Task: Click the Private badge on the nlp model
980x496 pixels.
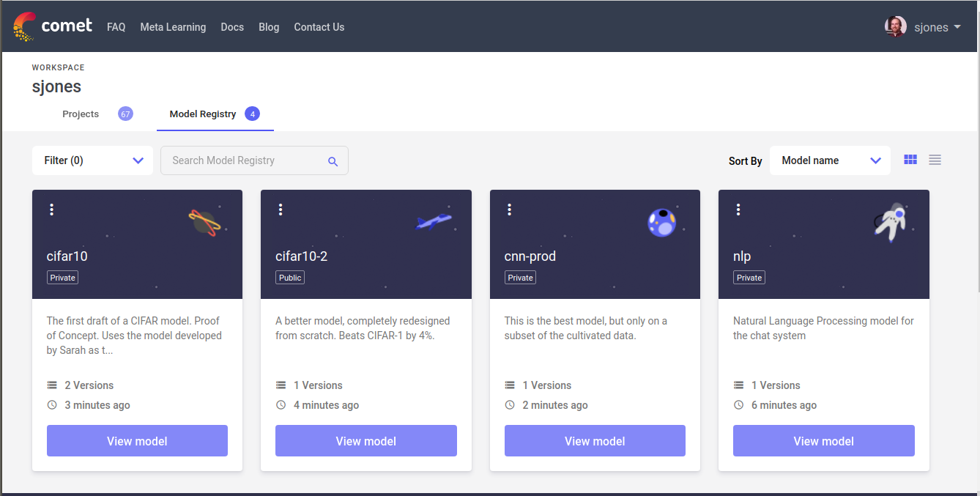Action: click(749, 277)
